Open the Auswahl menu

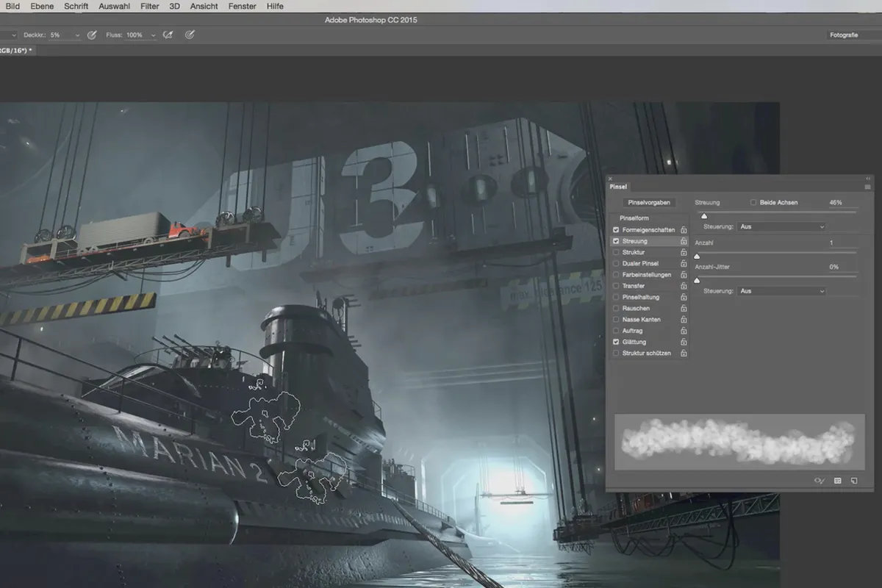(x=114, y=6)
